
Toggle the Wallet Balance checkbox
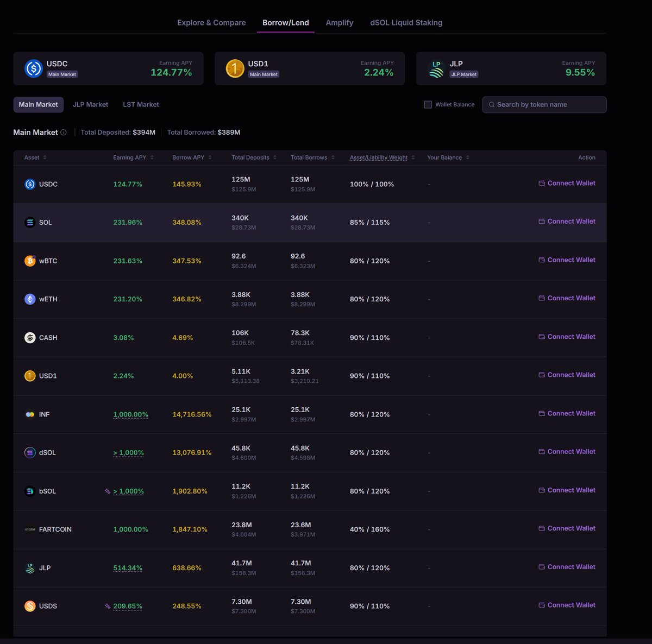[x=428, y=104]
